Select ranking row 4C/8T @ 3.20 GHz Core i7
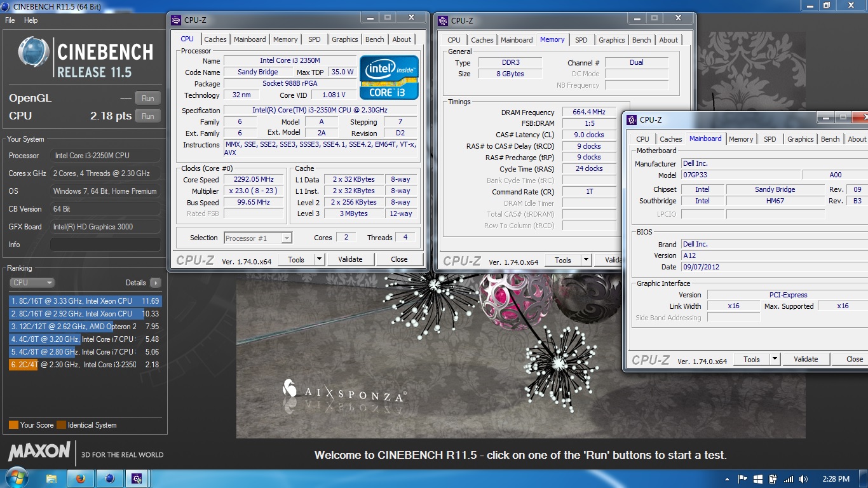The width and height of the screenshot is (868, 488). (x=85, y=339)
